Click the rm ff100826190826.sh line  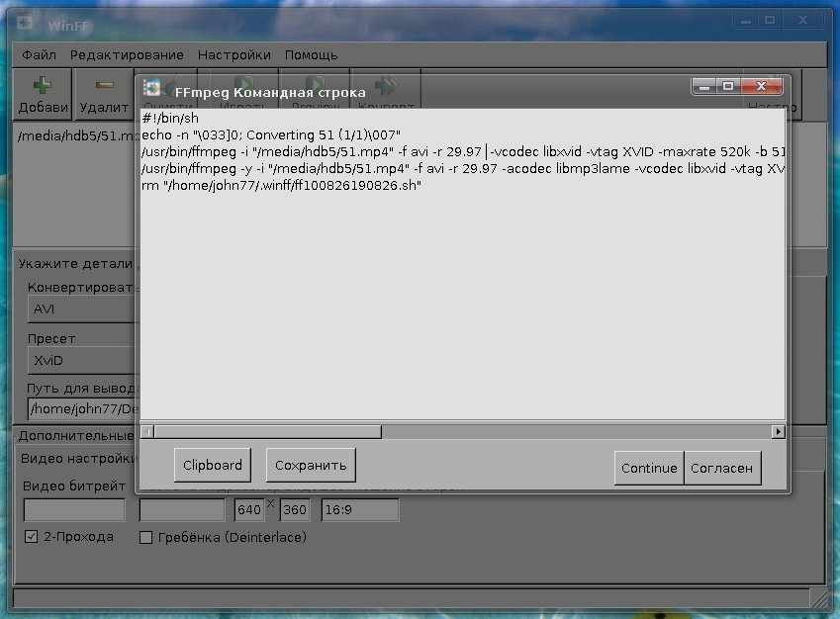tap(281, 186)
